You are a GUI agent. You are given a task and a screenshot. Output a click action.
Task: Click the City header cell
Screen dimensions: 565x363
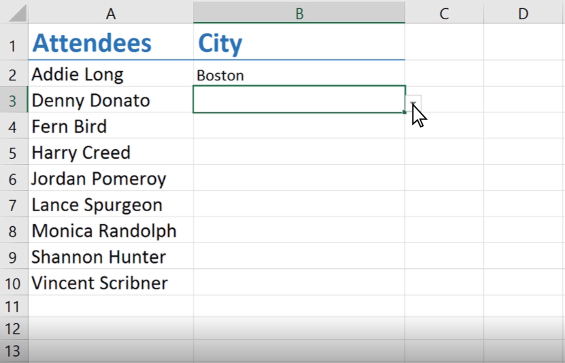(299, 42)
